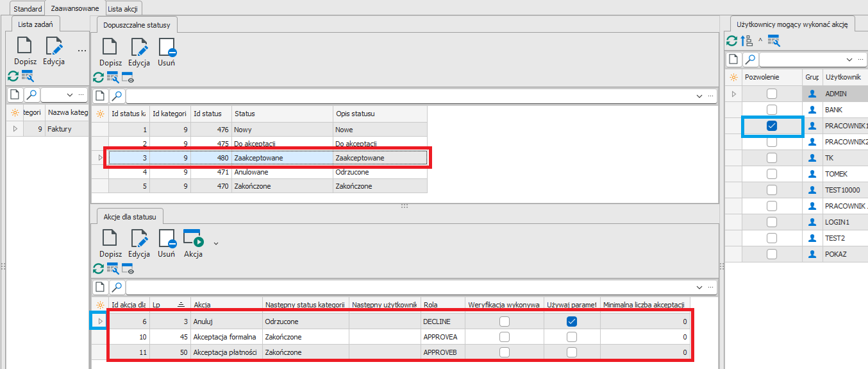Open the dropdown arrow next to Akcja button
This screenshot has width=868, height=369.
[x=216, y=243]
